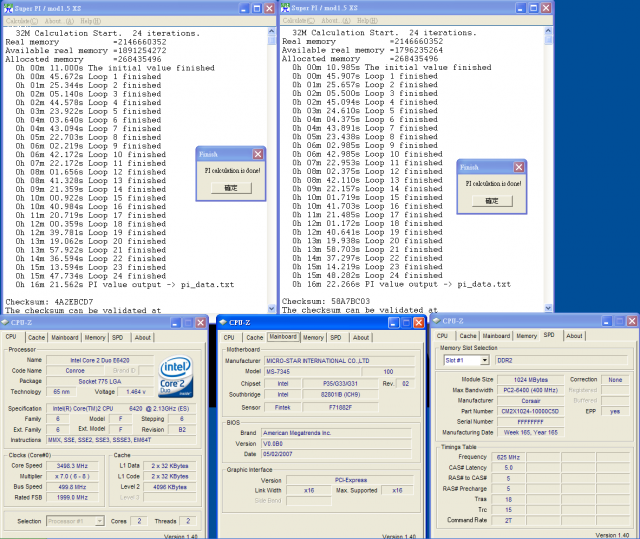Open About menu in left Super PI window
The width and height of the screenshot is (640, 539).
[59, 21]
